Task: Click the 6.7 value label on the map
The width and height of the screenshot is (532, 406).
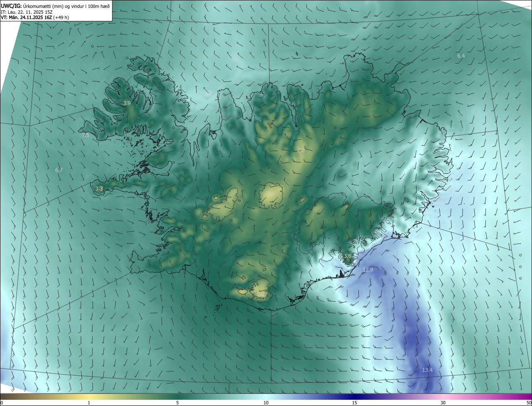Action: pos(59,170)
